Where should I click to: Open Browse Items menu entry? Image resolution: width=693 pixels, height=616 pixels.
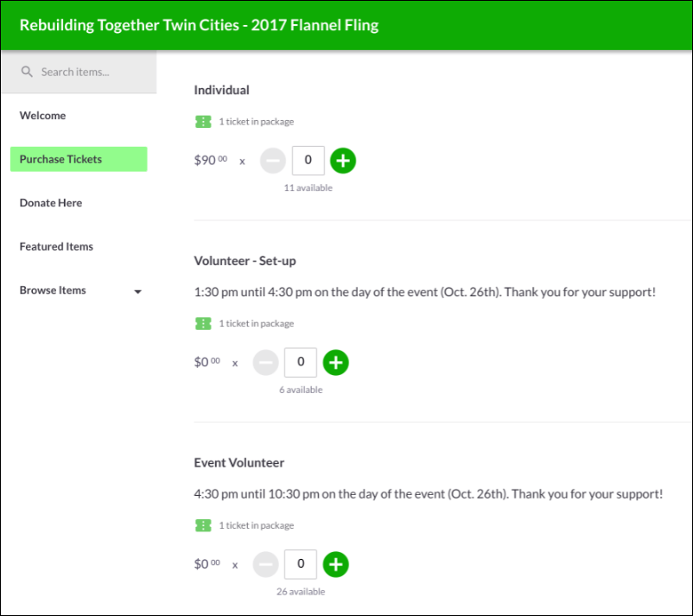53,290
